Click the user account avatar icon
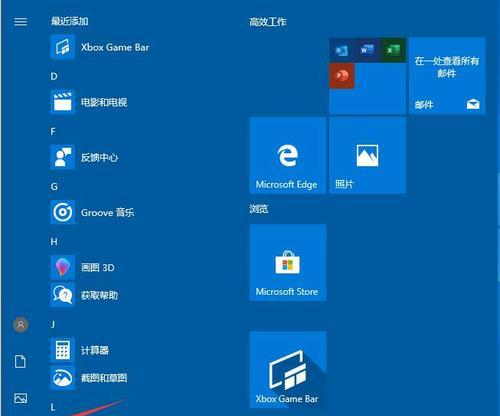 tap(21, 324)
